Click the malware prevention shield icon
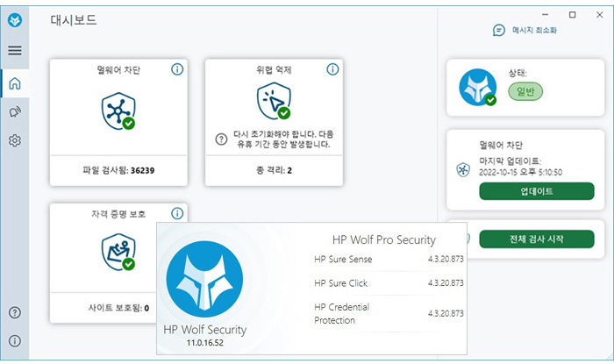614x364 pixels. click(118, 111)
